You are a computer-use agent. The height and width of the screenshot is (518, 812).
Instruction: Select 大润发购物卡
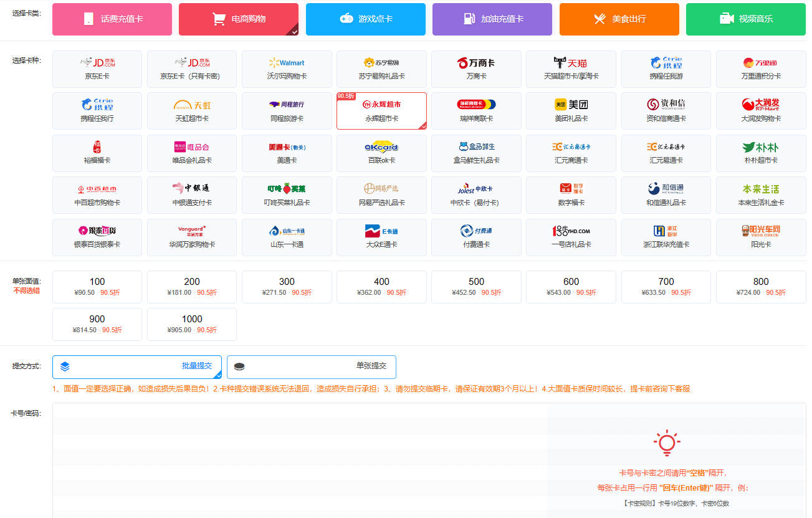(x=761, y=111)
